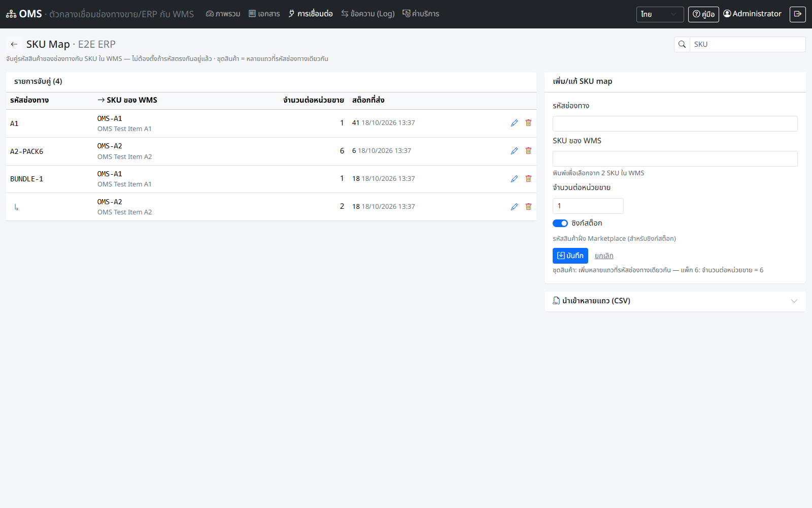Screen dimensions: 812x508
Task: Open the ค่าบริการ menu
Action: 421,14
